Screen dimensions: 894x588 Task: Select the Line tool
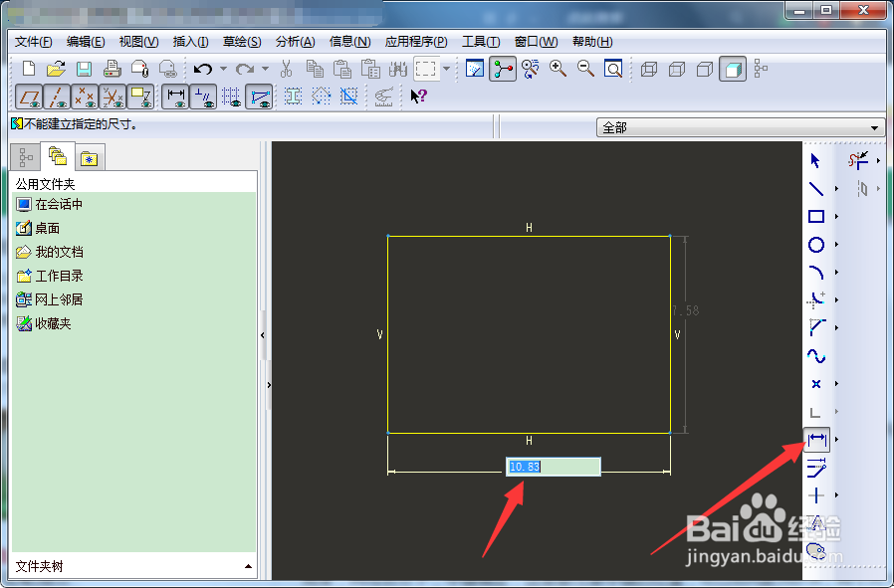pyautogui.click(x=814, y=188)
